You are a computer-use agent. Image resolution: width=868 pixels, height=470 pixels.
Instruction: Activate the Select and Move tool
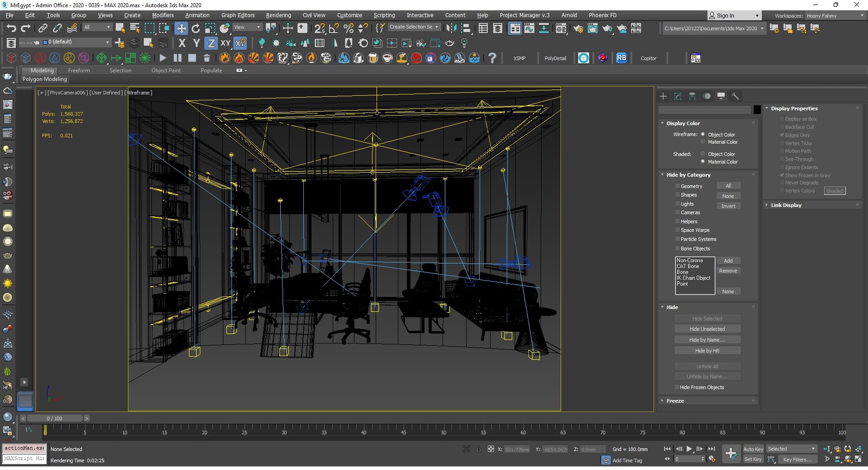[x=181, y=28]
